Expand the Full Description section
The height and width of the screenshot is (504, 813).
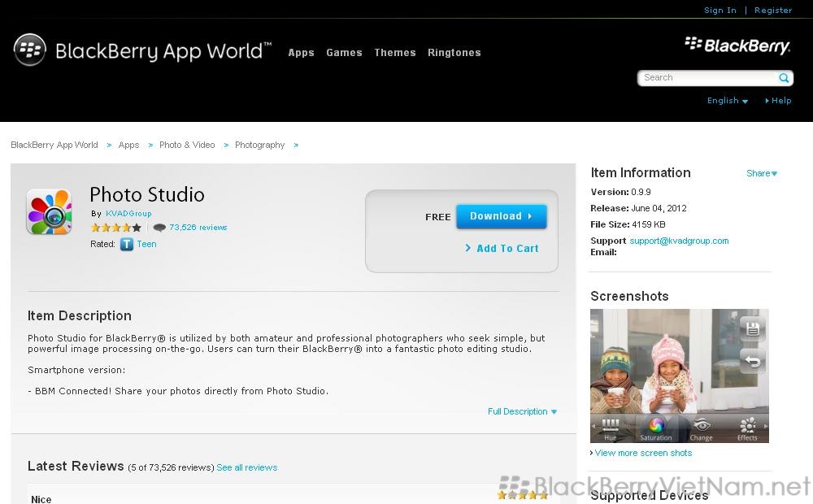coord(522,411)
